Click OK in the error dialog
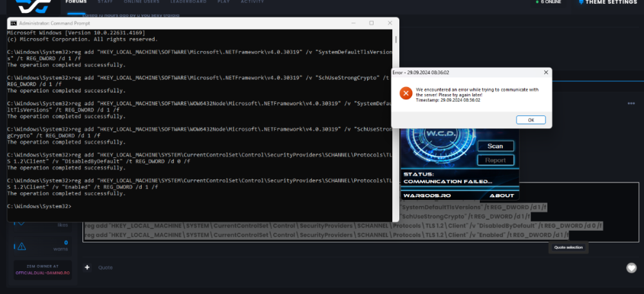The width and height of the screenshot is (644, 294). click(x=531, y=120)
